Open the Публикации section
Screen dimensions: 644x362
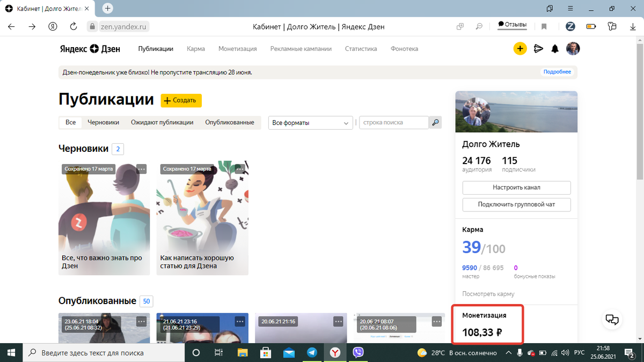tap(156, 49)
